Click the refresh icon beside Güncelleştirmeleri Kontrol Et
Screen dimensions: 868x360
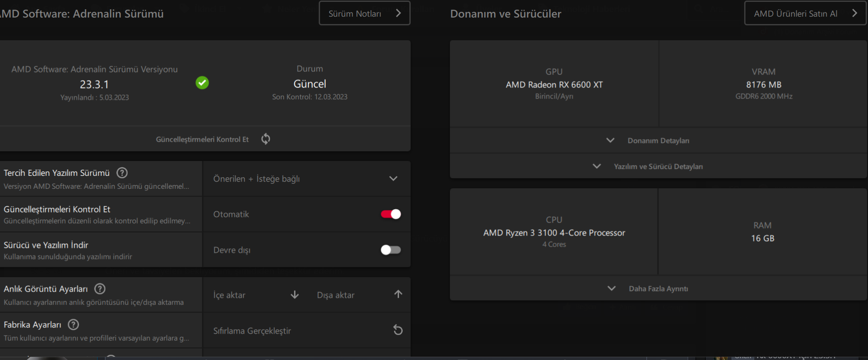pyautogui.click(x=265, y=139)
